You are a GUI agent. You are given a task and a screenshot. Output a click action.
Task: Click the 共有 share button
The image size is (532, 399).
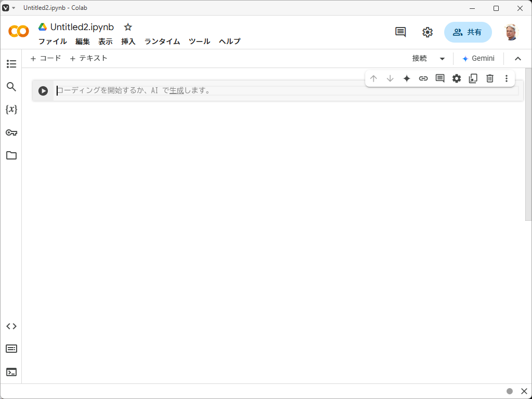pos(468,32)
